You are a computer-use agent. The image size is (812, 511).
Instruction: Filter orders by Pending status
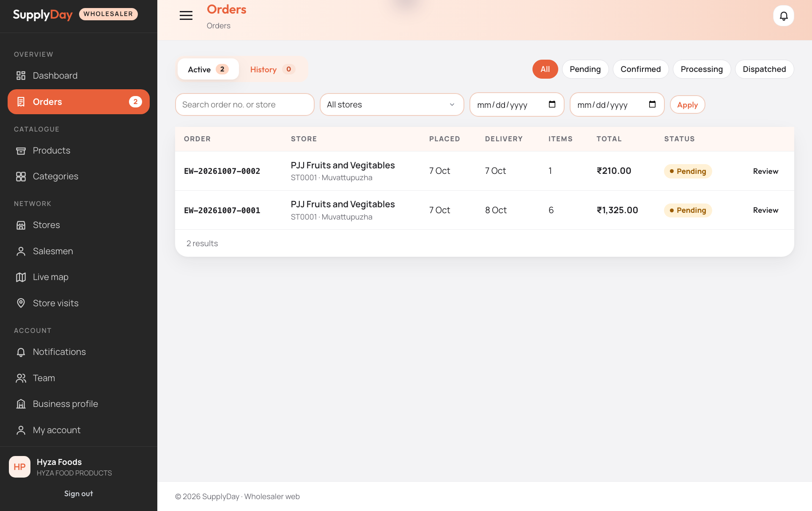[x=585, y=69]
